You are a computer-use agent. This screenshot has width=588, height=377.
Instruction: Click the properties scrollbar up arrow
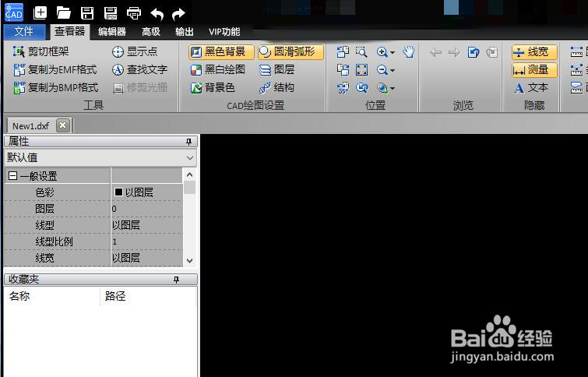[x=190, y=174]
